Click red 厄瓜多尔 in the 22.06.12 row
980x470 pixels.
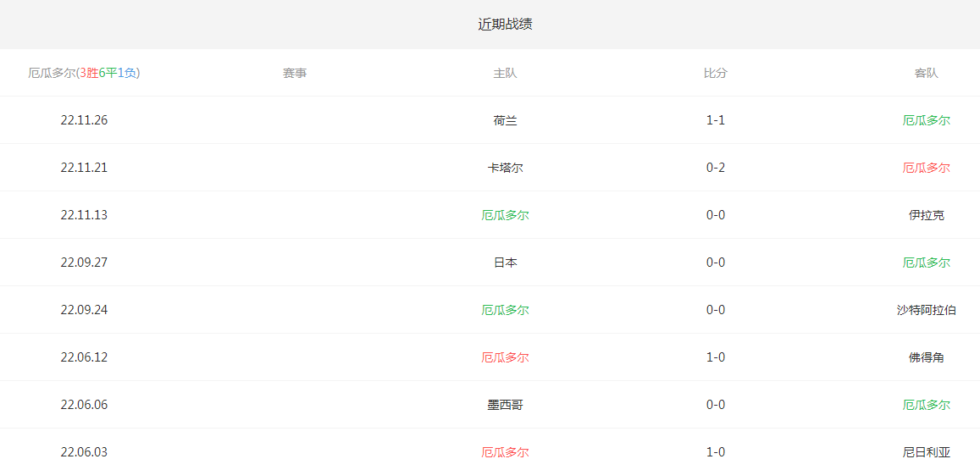point(505,357)
